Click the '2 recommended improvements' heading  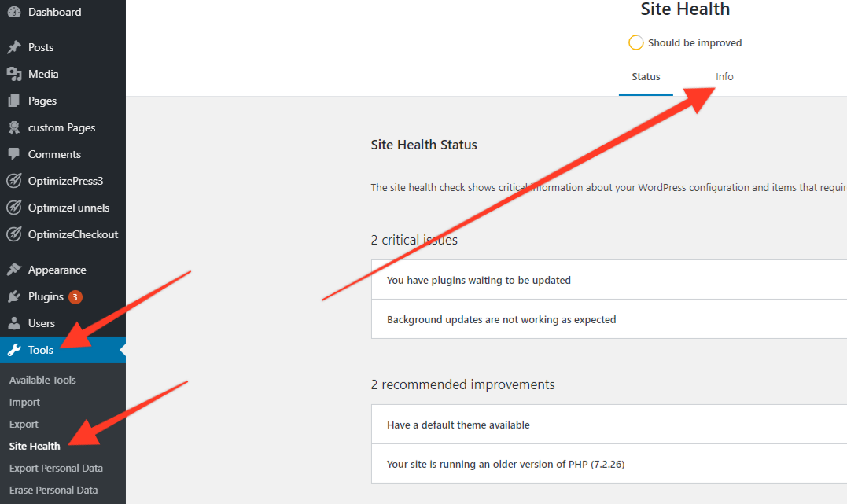point(463,384)
